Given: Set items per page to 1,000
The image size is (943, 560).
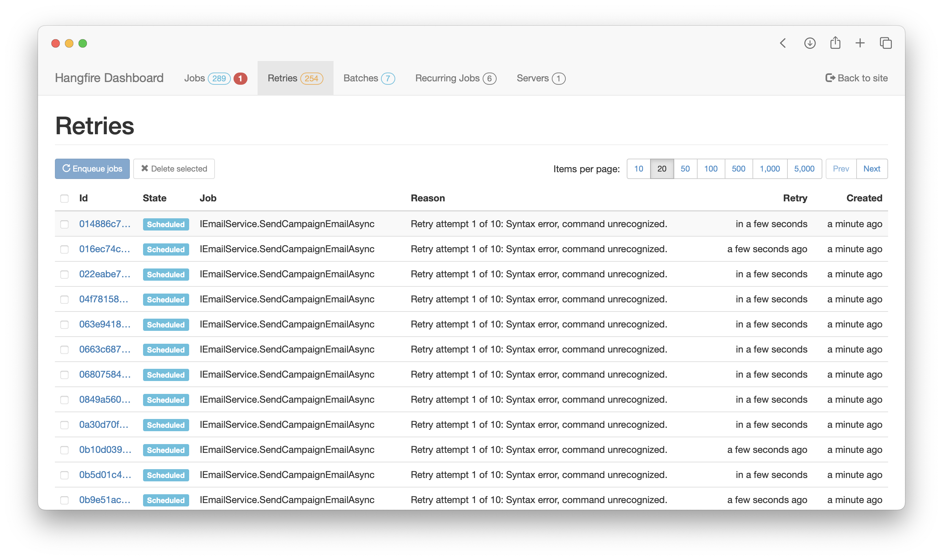Looking at the screenshot, I should click(769, 169).
